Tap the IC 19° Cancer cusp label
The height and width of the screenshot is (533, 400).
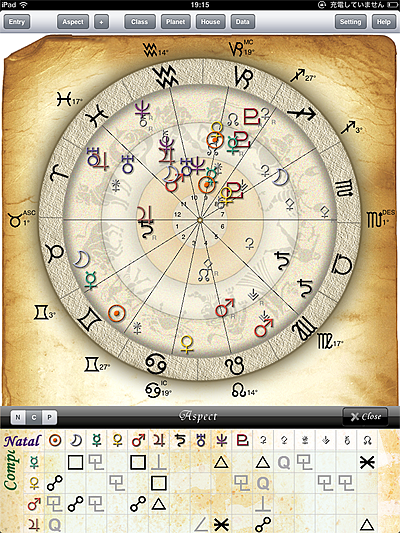158,389
